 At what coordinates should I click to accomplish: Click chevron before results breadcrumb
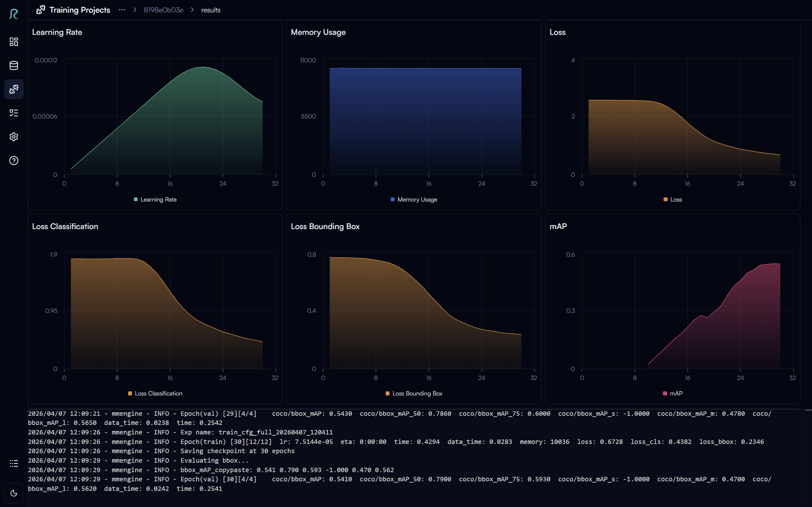point(192,10)
